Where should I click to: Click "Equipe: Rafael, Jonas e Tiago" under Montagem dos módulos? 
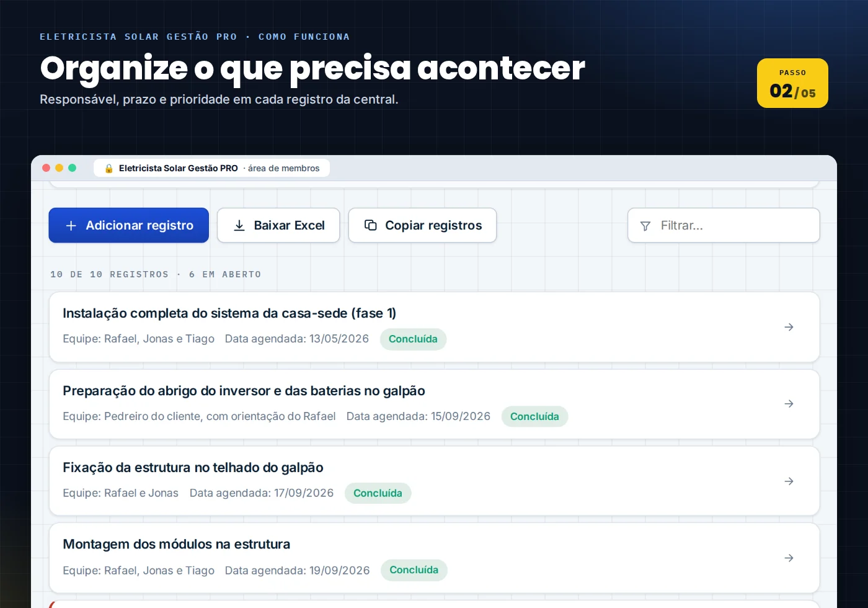[x=138, y=571]
